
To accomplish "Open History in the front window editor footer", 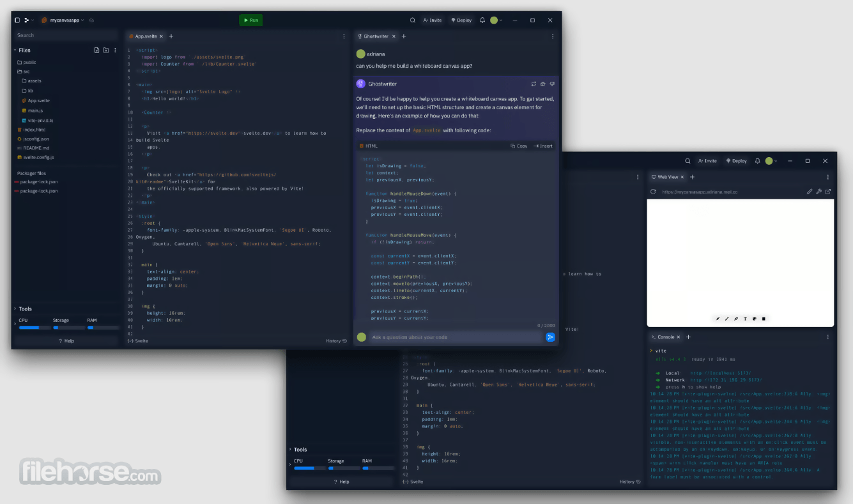I will pyautogui.click(x=336, y=341).
